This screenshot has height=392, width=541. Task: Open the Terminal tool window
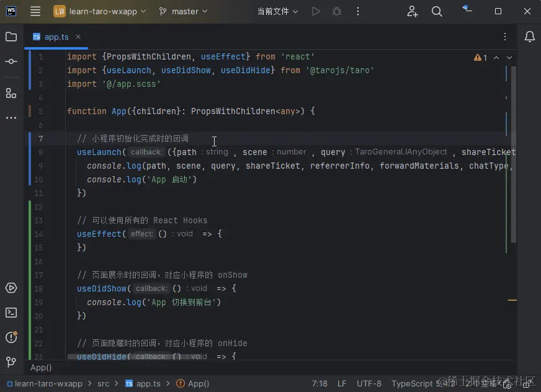(x=11, y=313)
